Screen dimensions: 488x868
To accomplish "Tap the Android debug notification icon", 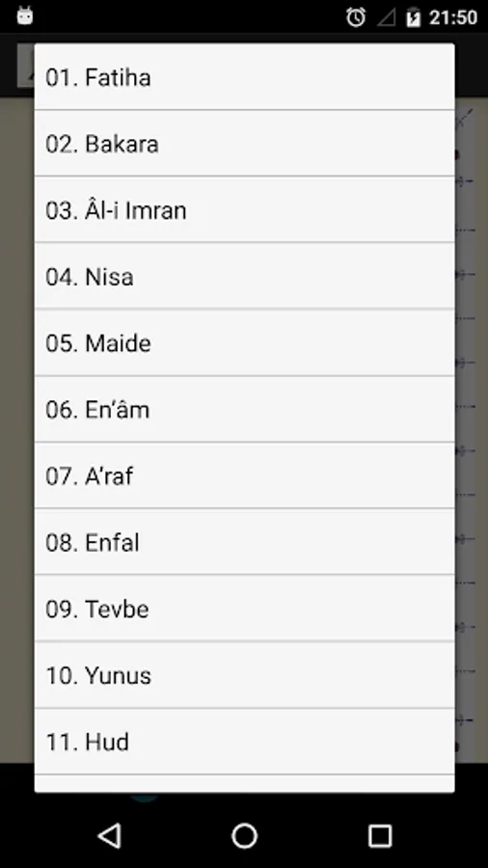I will tap(24, 15).
